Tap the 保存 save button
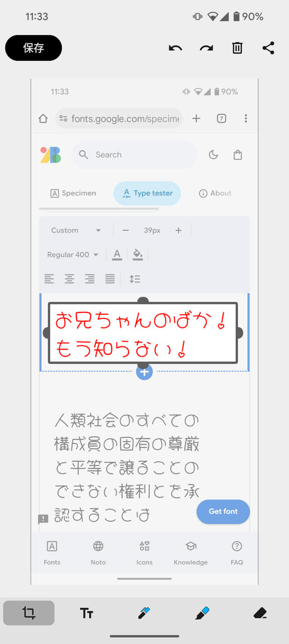Viewport: 289px width, 644px height. [x=34, y=48]
